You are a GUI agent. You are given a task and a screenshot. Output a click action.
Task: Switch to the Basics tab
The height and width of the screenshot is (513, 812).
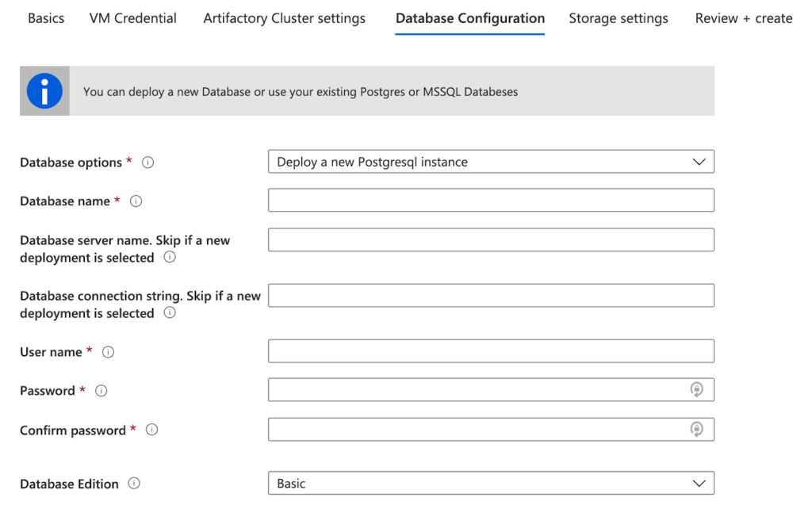pos(46,18)
